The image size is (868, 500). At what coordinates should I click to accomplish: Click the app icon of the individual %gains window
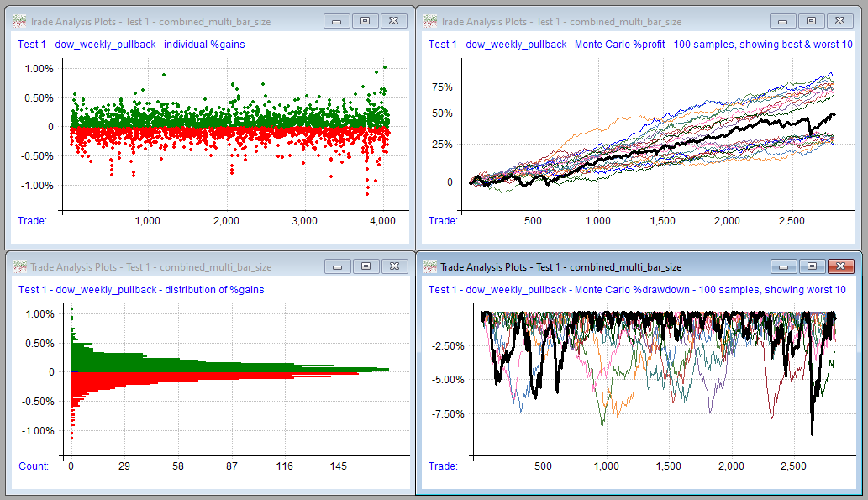(19, 21)
